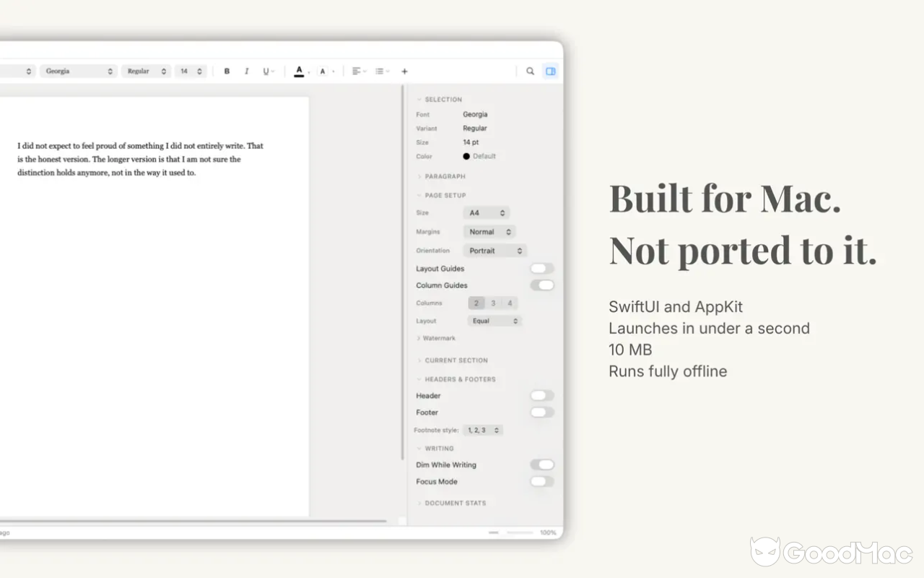Expand the Paragraph section
This screenshot has height=578, width=924.
(441, 176)
